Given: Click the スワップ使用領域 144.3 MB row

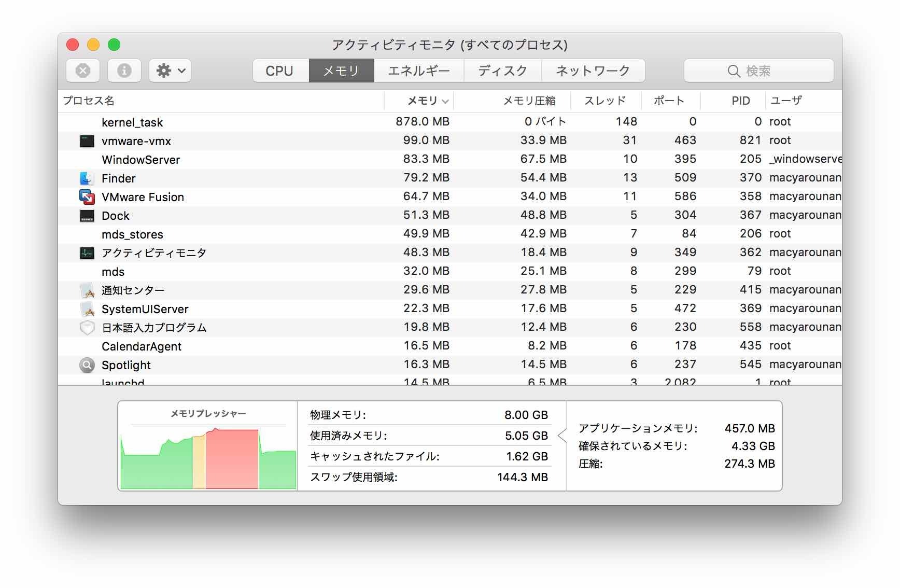Looking at the screenshot, I should coord(429,477).
